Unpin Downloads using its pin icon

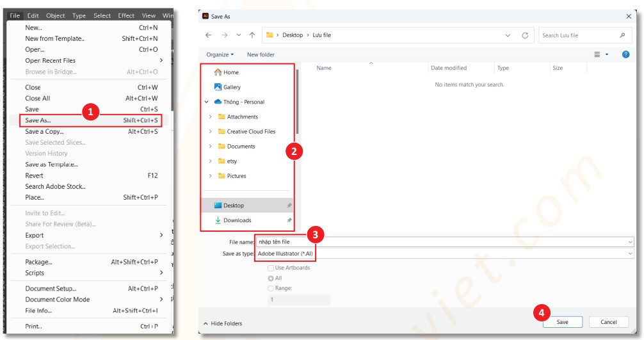[x=289, y=220]
